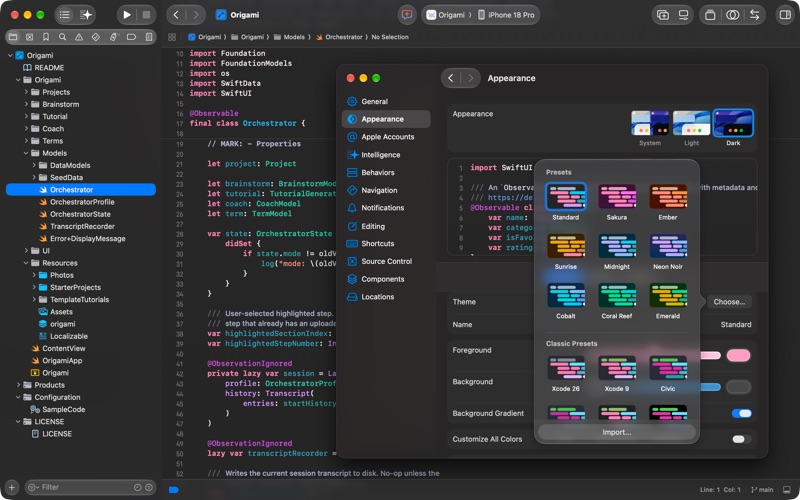Expand the Products group
Image resolution: width=800 pixels, height=500 pixels.
(18, 385)
